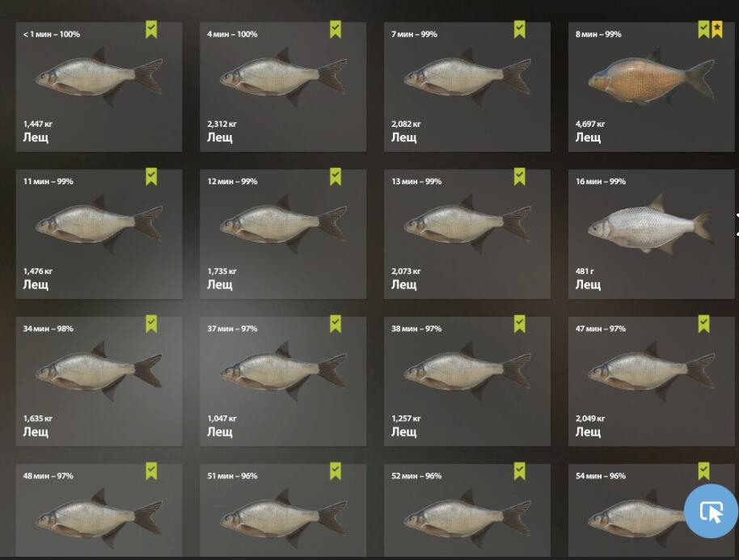The width and height of the screenshot is (739, 560).
Task: Click the checkmark ribbon on the 51 мин – 96% card
Action: 335,471
